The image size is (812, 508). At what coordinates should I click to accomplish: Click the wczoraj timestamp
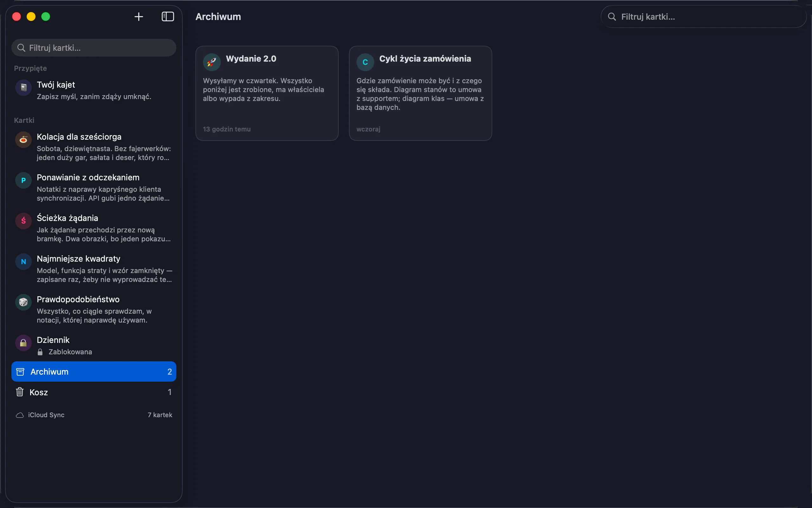369,129
